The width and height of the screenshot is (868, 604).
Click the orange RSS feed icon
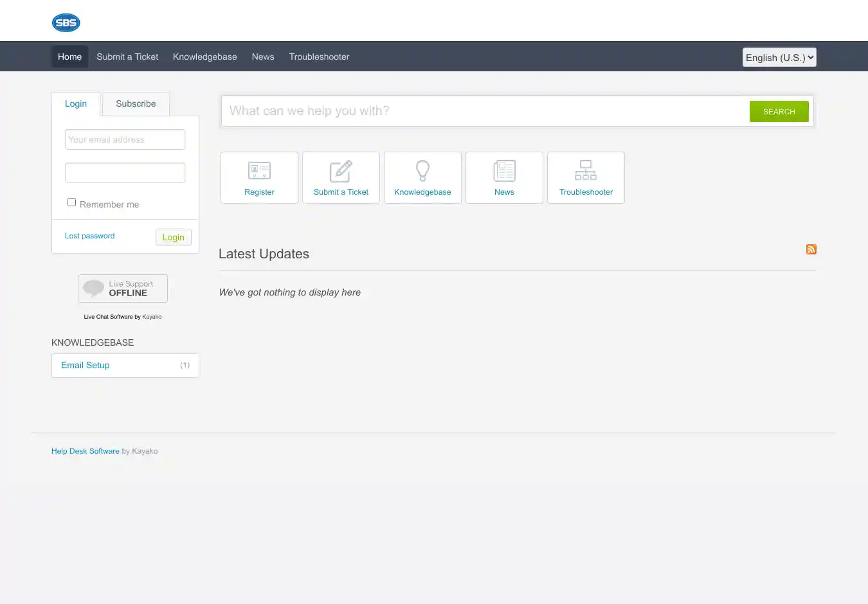coord(811,249)
